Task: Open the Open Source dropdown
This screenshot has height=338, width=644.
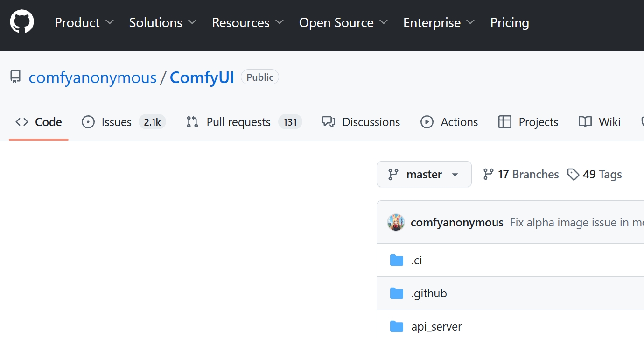Action: (x=343, y=22)
